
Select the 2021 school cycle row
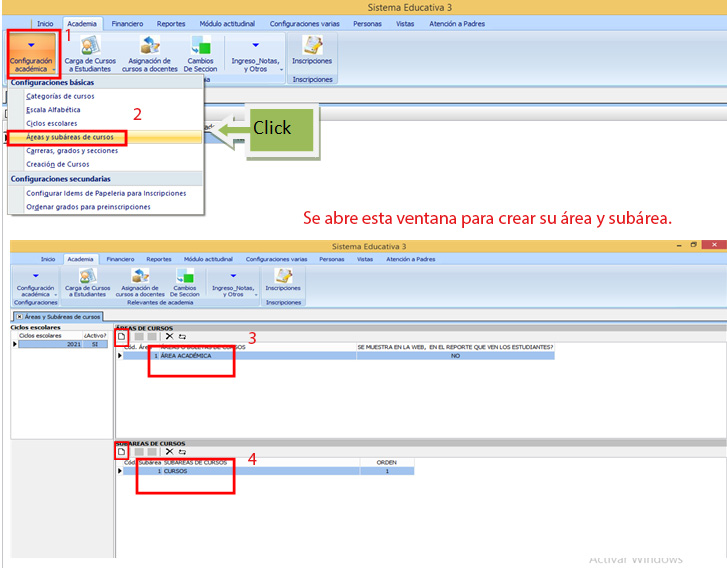tap(60, 344)
